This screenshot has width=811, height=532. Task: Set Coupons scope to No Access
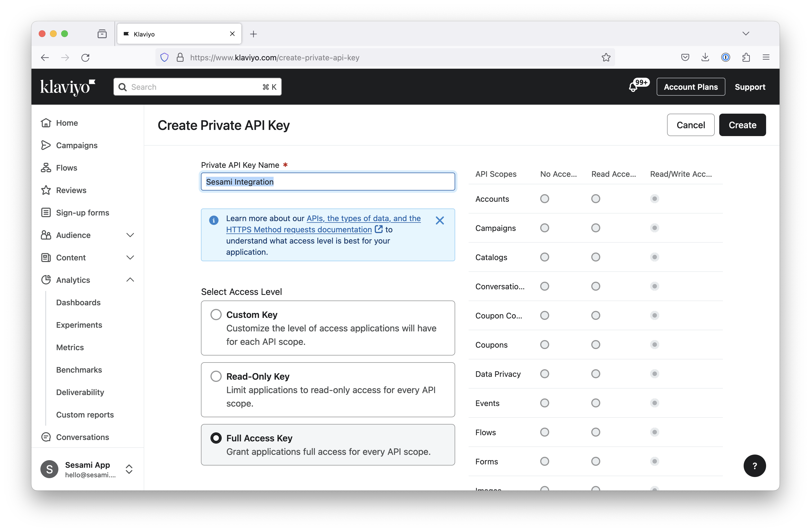click(x=544, y=345)
